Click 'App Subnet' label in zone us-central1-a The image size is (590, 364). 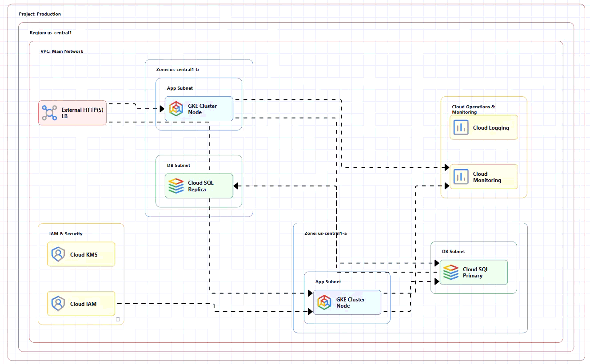click(328, 282)
